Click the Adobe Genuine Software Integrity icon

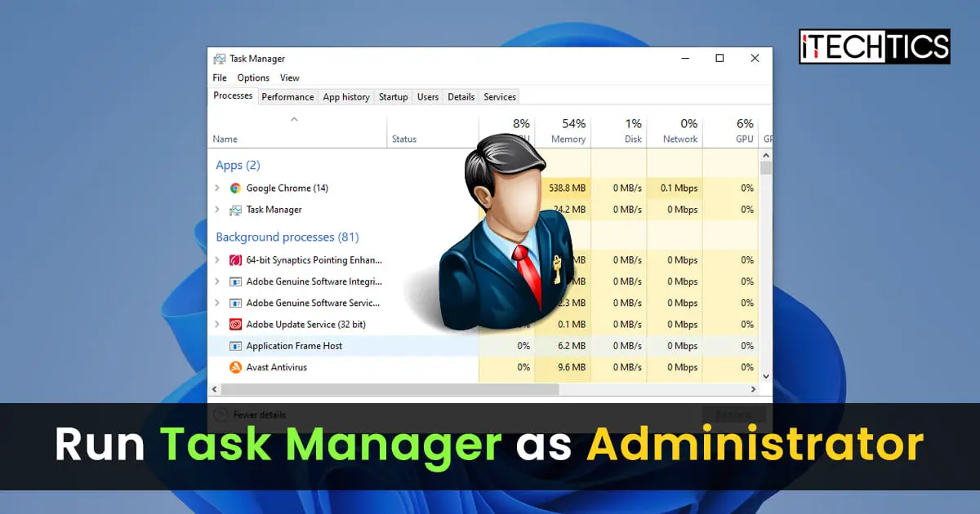tap(235, 281)
